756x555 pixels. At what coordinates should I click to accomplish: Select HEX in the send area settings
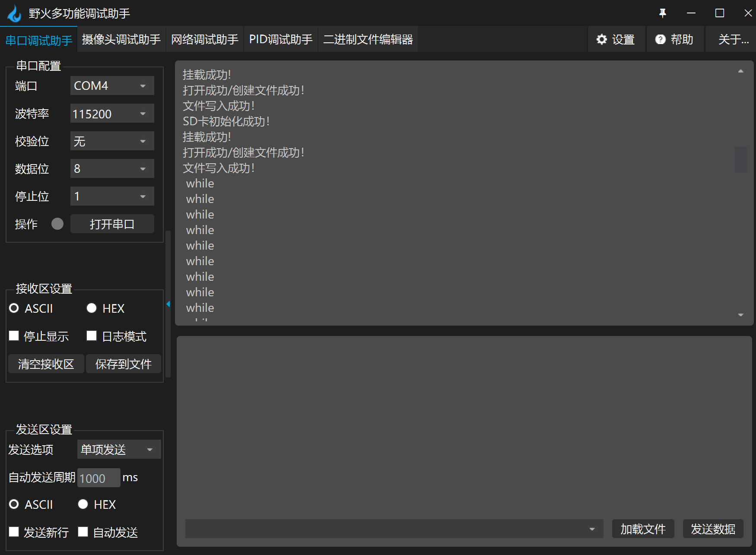tap(83, 504)
